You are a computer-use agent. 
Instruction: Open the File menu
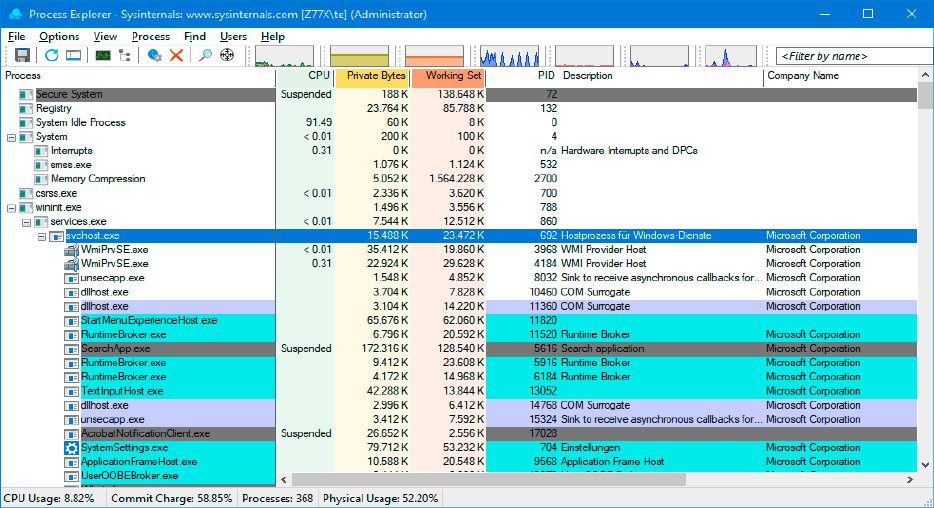point(16,36)
